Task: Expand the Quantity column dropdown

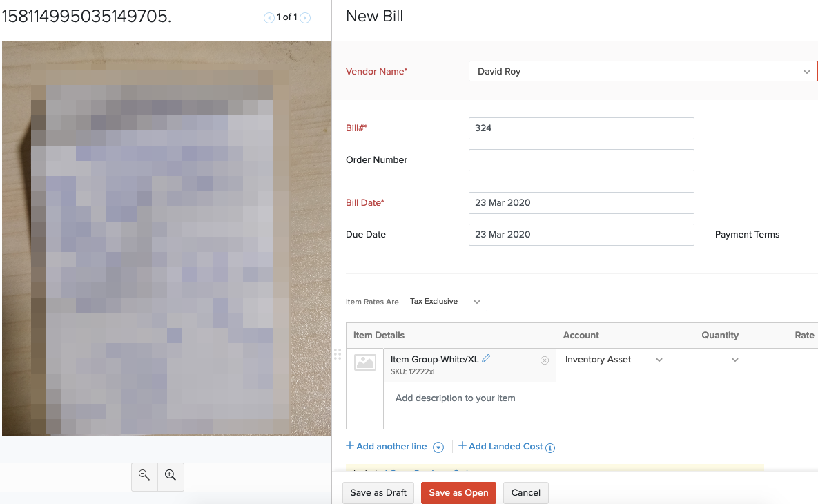Action: pyautogui.click(x=735, y=360)
